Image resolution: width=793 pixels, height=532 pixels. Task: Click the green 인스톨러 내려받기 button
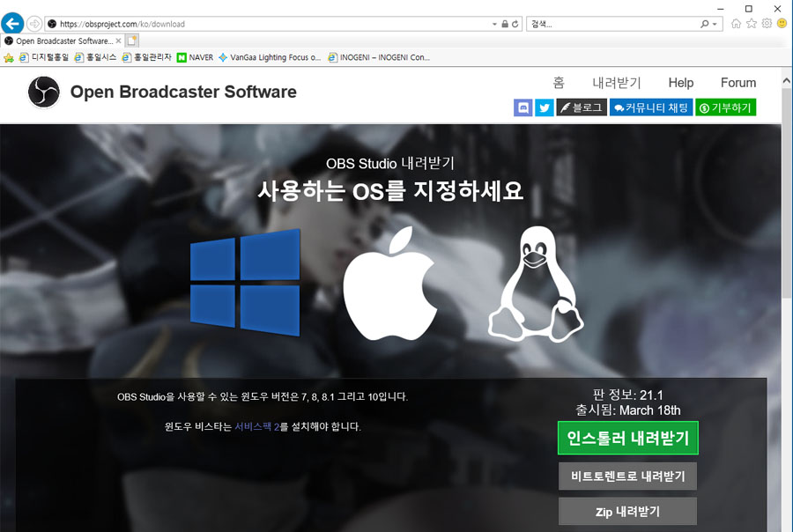coord(627,438)
